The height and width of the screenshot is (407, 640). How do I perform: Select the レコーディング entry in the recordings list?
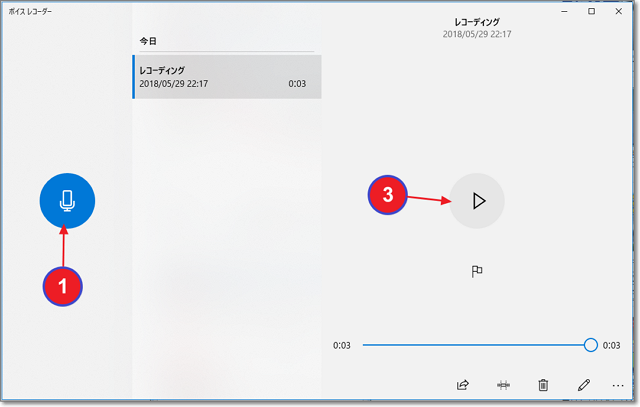tap(227, 77)
